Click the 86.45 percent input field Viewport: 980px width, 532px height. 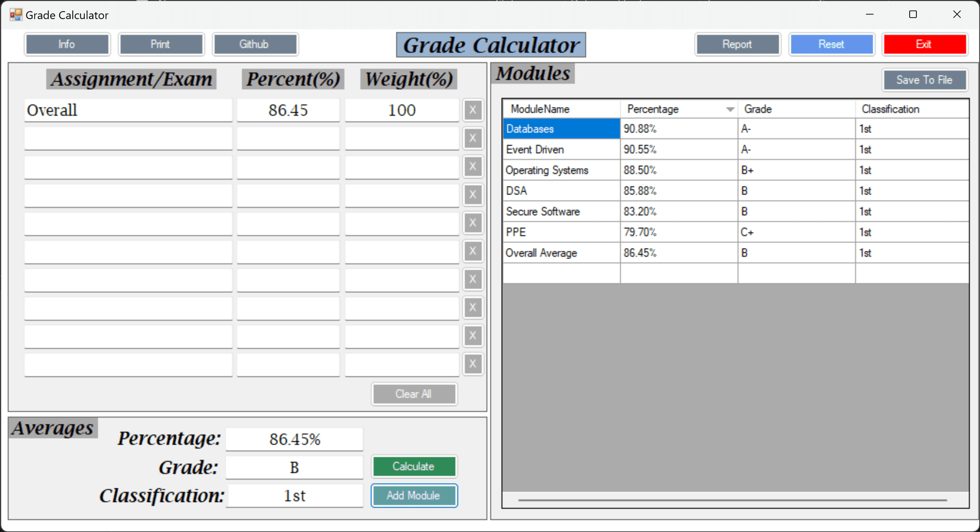point(288,110)
